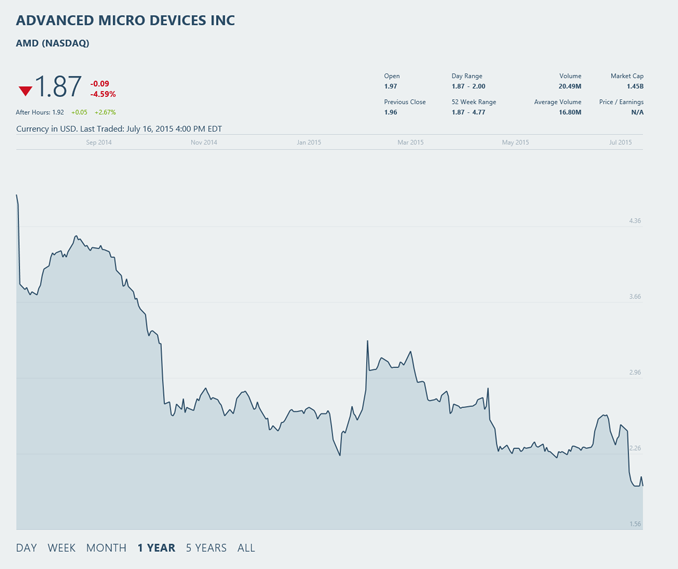Click the Volume value 20.49M
The image size is (678, 569).
tap(570, 86)
